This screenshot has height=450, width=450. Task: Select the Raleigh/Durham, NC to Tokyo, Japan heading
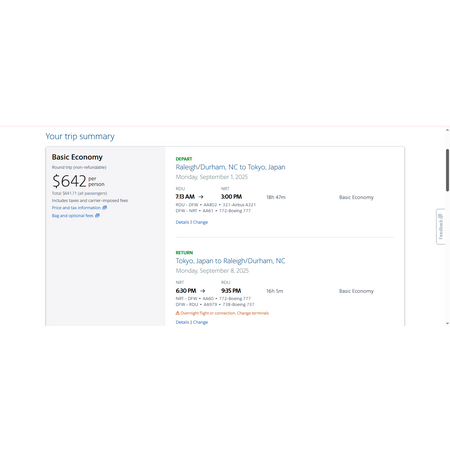230,167
